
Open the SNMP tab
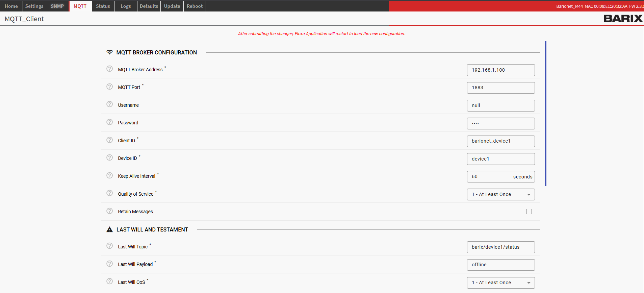coord(57,6)
